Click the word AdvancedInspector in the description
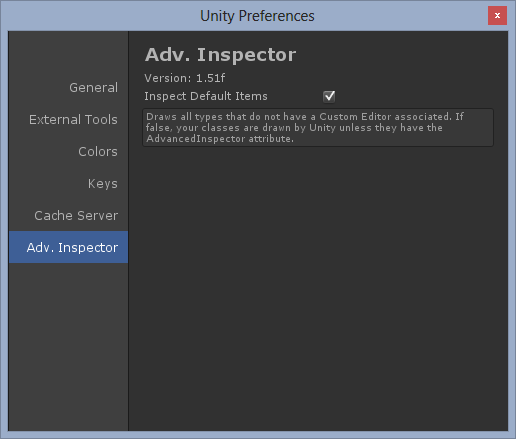 pyautogui.click(x=196, y=139)
